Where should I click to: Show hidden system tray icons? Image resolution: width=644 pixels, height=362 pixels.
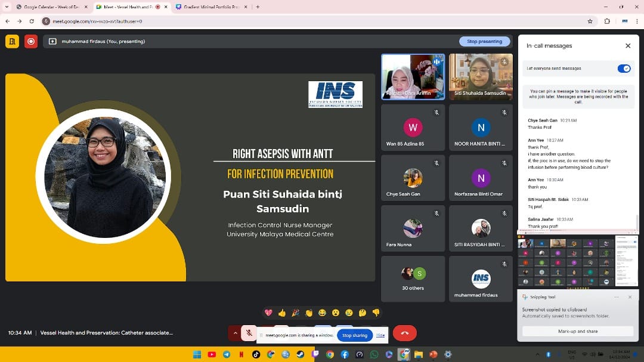537,354
